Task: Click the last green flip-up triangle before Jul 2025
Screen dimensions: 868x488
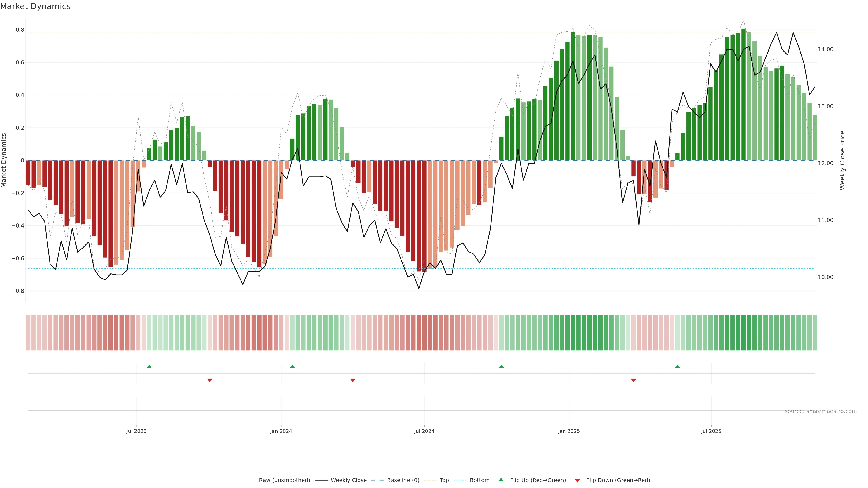Action: click(677, 366)
